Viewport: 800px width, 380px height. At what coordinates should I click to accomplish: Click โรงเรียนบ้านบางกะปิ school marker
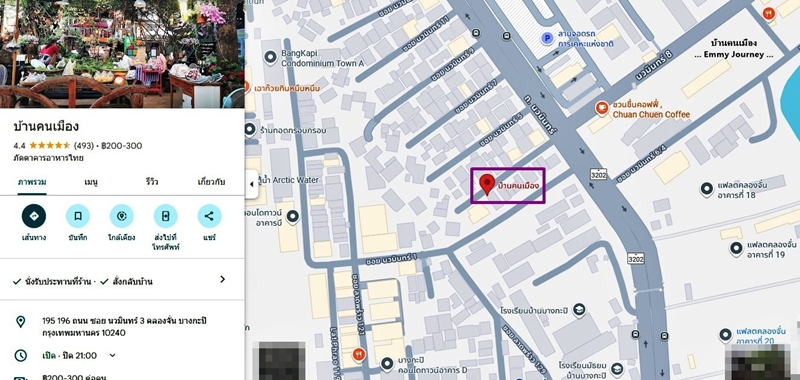click(579, 310)
